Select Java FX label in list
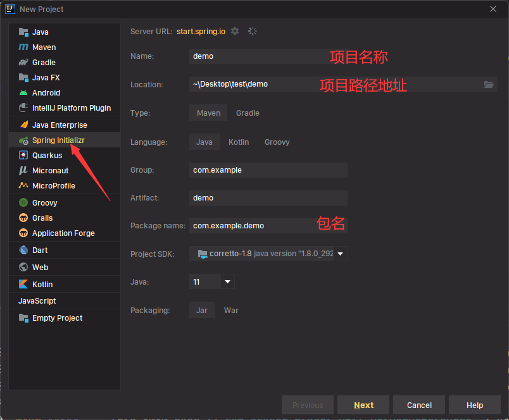 click(46, 78)
